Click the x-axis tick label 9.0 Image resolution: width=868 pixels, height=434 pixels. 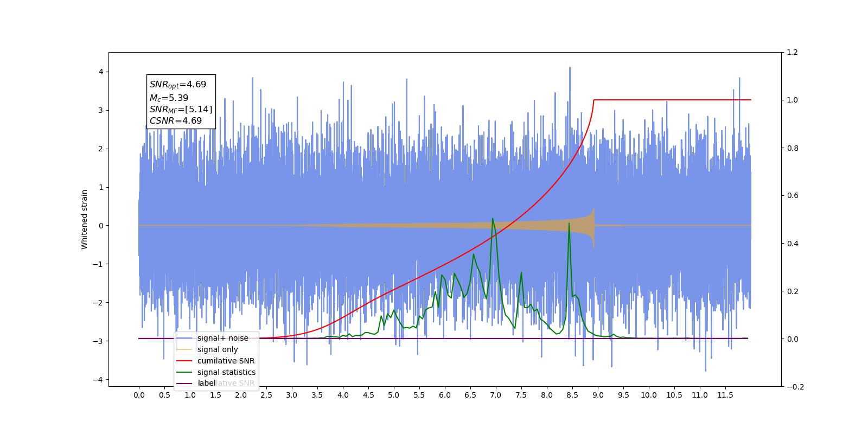[598, 395]
